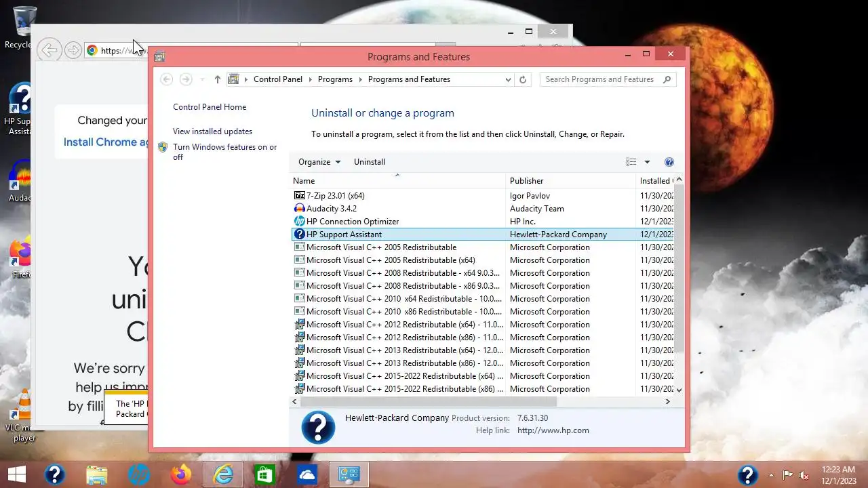Screen dimensions: 868x488
Task: Open Windows Store from taskbar
Action: [x=264, y=474]
